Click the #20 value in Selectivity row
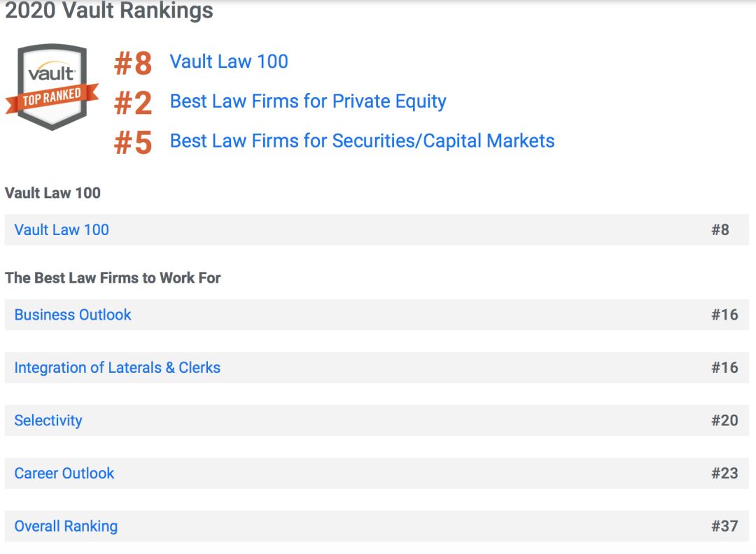 [x=724, y=420]
